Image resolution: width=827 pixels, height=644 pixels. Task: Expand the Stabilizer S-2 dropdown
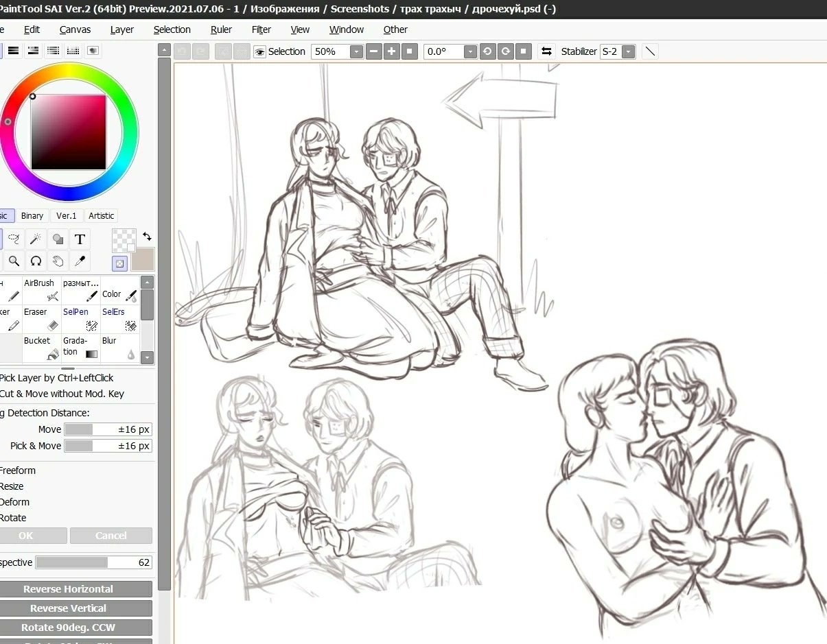click(628, 52)
